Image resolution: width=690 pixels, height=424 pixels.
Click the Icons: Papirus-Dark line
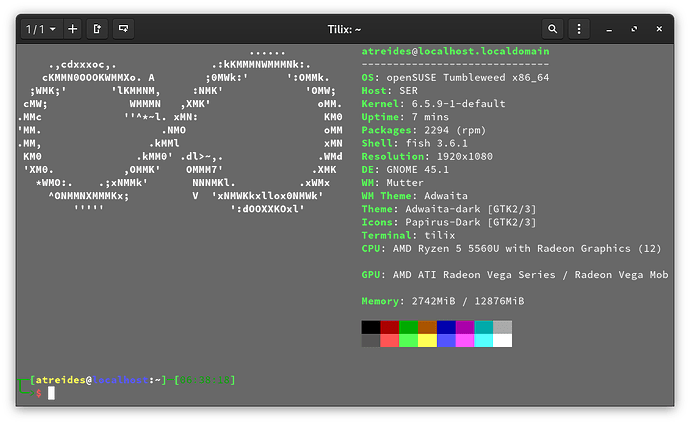coord(449,222)
